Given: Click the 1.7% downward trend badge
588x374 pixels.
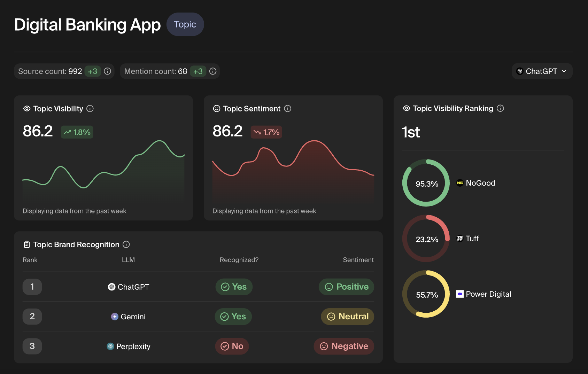Looking at the screenshot, I should [x=266, y=132].
